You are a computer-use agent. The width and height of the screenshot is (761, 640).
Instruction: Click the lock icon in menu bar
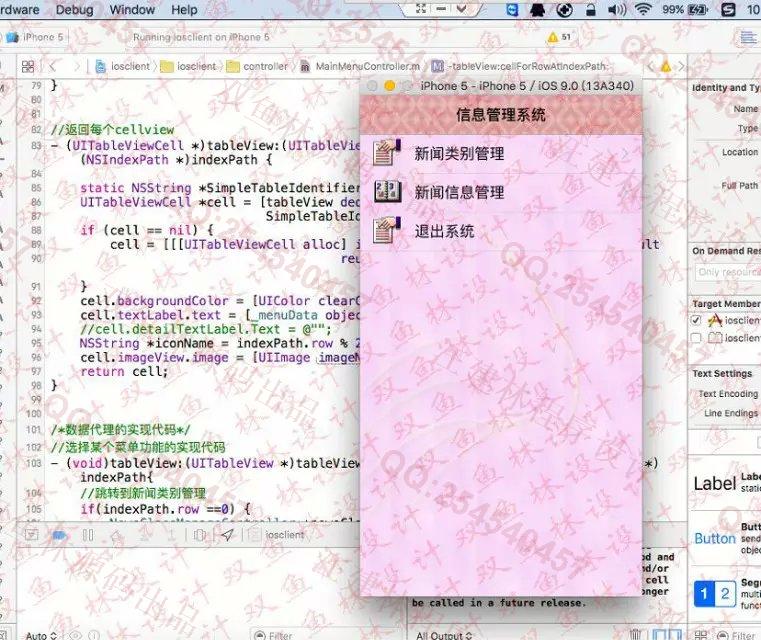click(x=591, y=10)
